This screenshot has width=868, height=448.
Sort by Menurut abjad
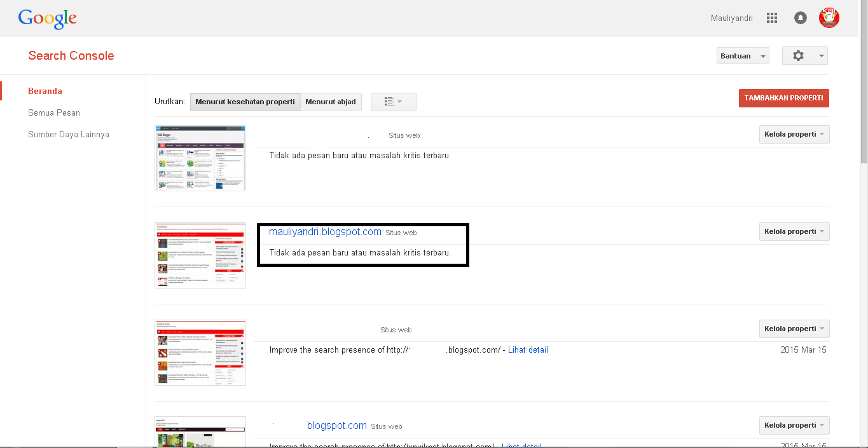[331, 102]
